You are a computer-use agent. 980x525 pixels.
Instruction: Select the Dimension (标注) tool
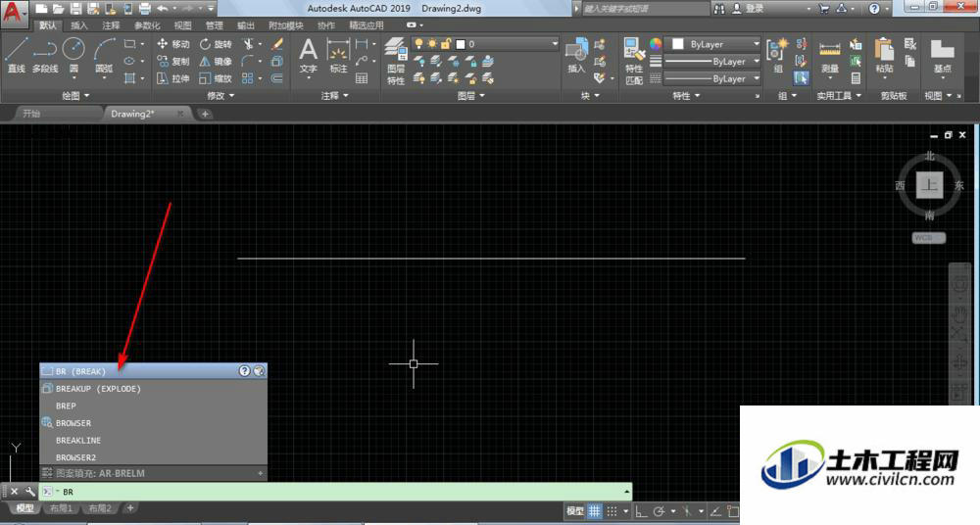click(x=338, y=56)
